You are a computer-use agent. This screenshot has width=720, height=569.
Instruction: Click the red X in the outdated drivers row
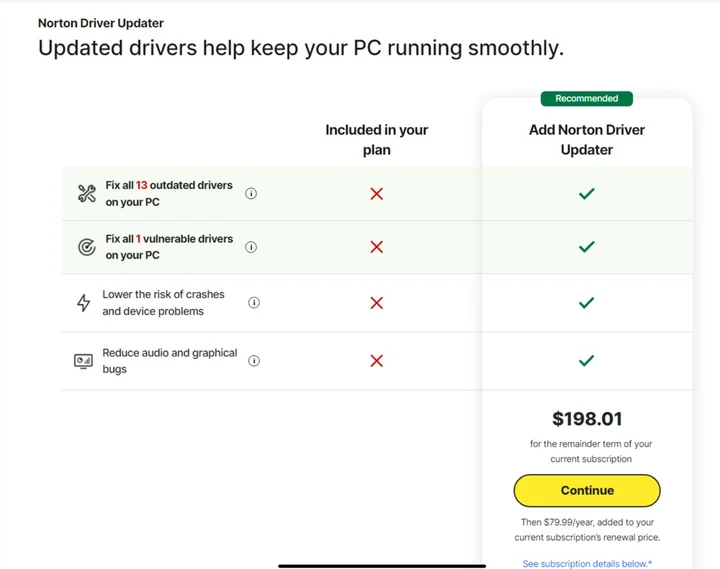point(376,194)
